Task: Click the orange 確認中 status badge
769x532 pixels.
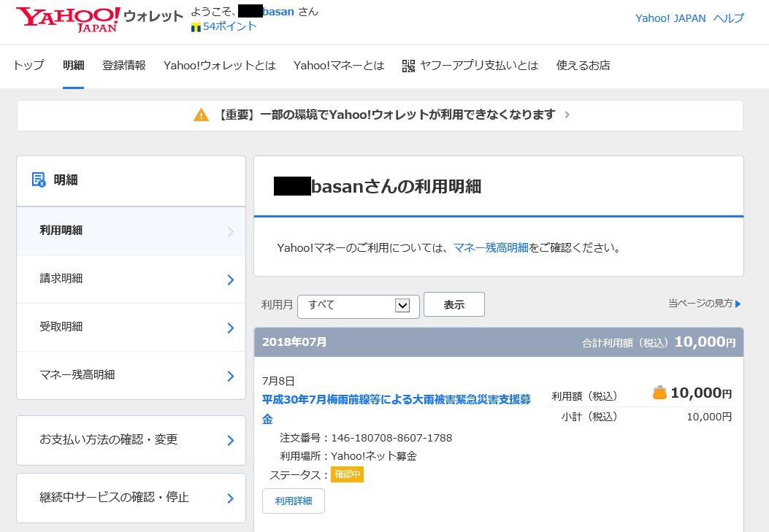Action: click(347, 474)
